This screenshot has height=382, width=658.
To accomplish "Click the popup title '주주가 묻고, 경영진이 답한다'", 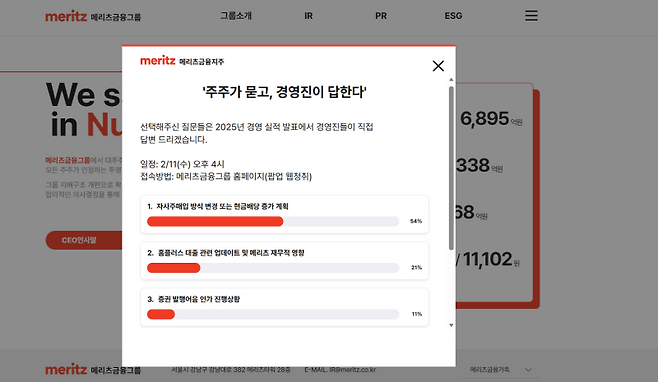I will tap(285, 92).
